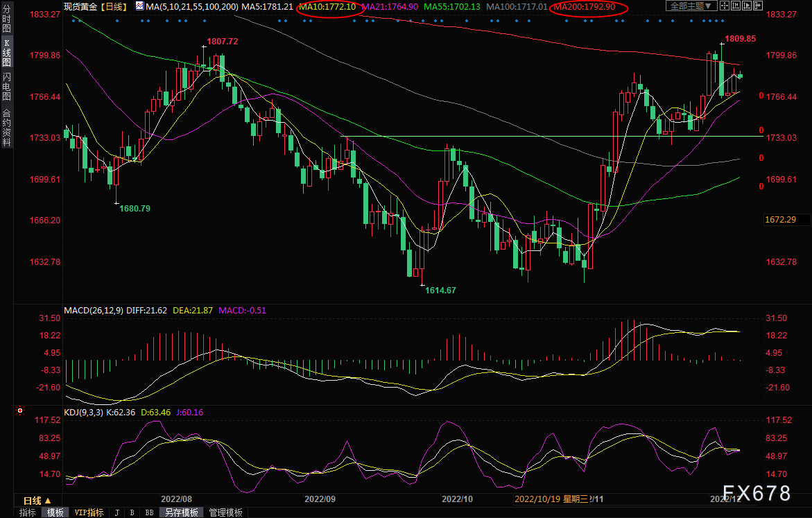Click the 1680.79 low price label

135,208
